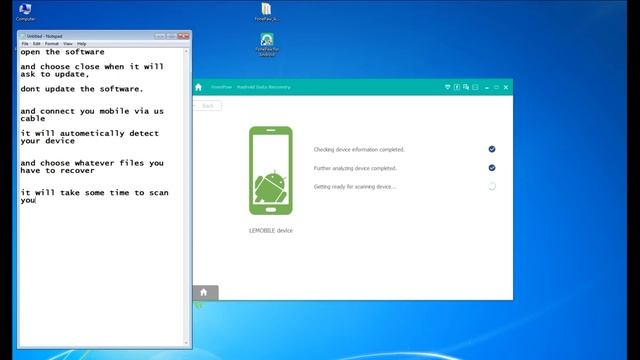Image resolution: width=640 pixels, height=360 pixels.
Task: Open Notepad Help menu
Action: tap(82, 44)
